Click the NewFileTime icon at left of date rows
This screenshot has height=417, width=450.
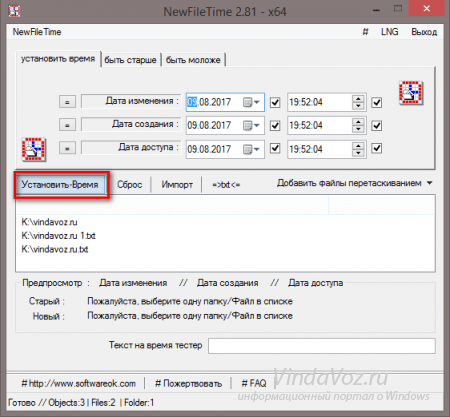point(34,149)
